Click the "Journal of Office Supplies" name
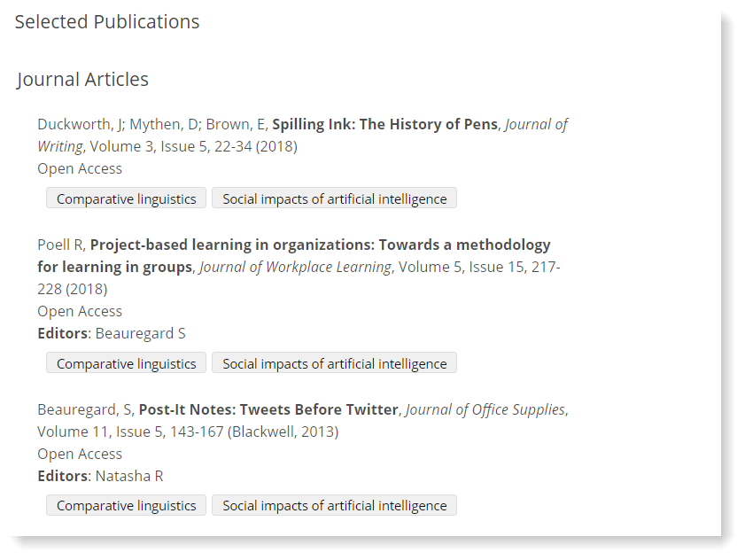This screenshot has height=560, width=745. [485, 409]
